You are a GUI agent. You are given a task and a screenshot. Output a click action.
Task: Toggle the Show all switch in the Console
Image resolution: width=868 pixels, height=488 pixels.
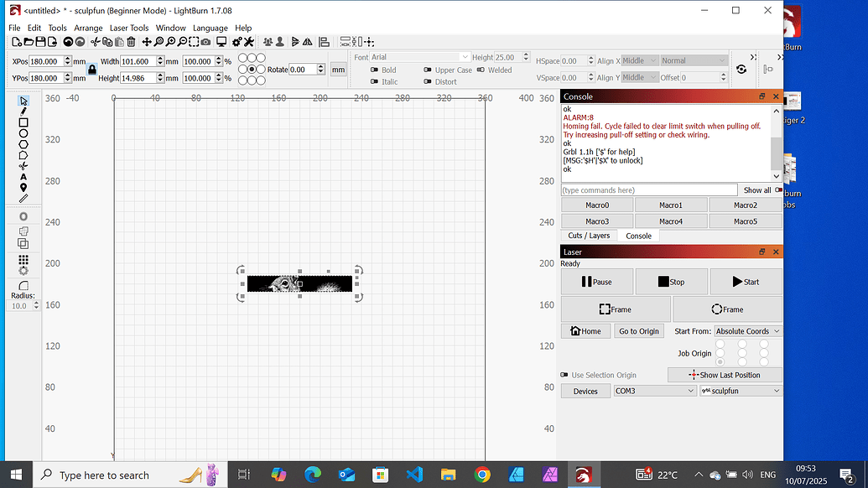pyautogui.click(x=777, y=190)
